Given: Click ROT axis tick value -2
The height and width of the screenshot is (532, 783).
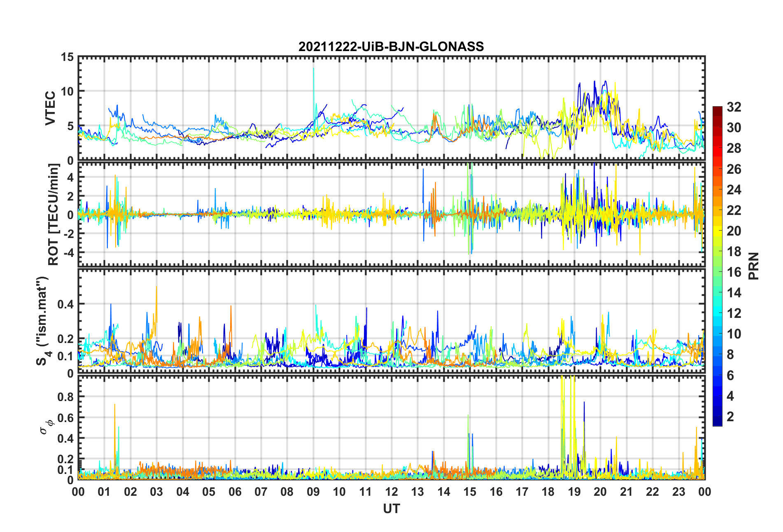Looking at the screenshot, I should coord(68,233).
